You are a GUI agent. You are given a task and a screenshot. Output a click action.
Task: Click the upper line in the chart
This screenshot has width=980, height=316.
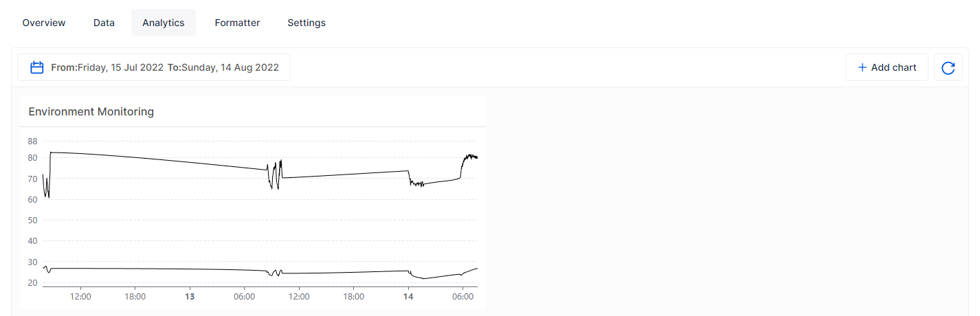click(x=158, y=160)
